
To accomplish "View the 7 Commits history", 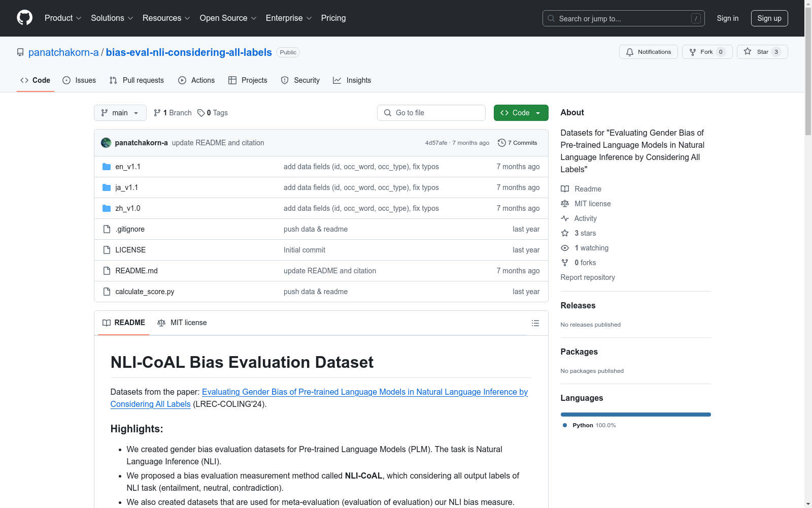I will click(518, 143).
